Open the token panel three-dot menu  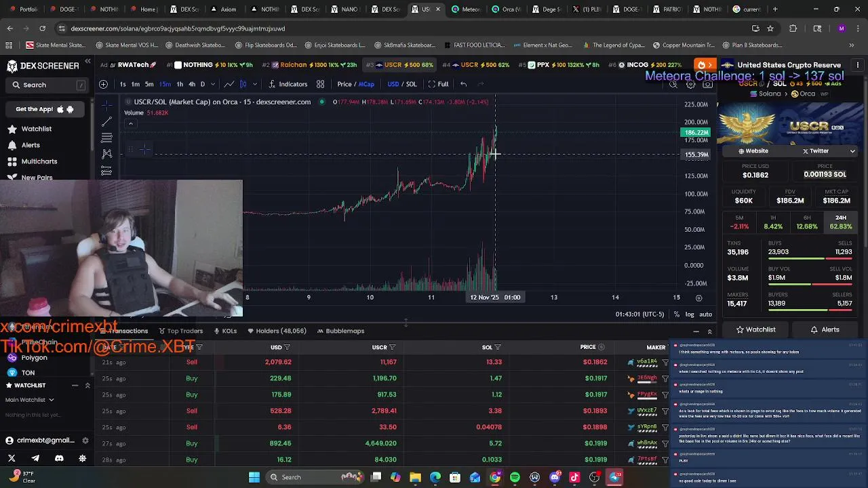point(858,65)
